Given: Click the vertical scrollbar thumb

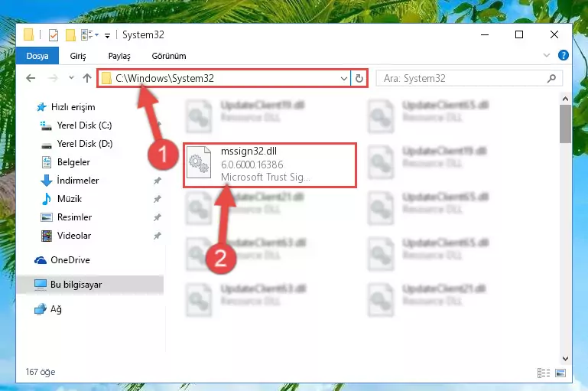Looking at the screenshot, I should (565, 124).
